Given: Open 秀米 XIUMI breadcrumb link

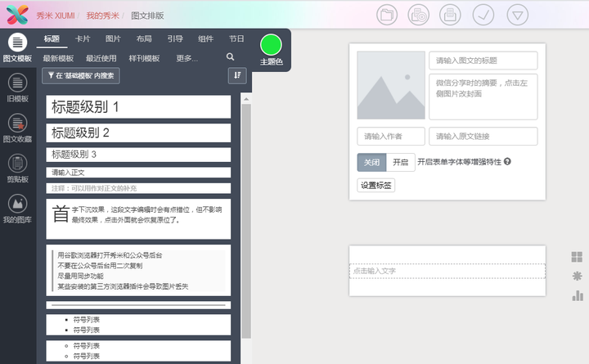Looking at the screenshot, I should click(56, 16).
